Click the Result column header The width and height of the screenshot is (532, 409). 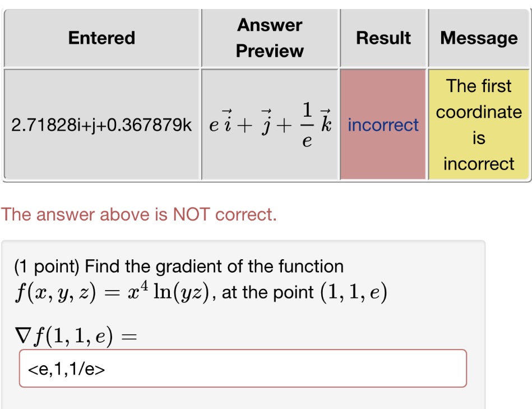383,38
